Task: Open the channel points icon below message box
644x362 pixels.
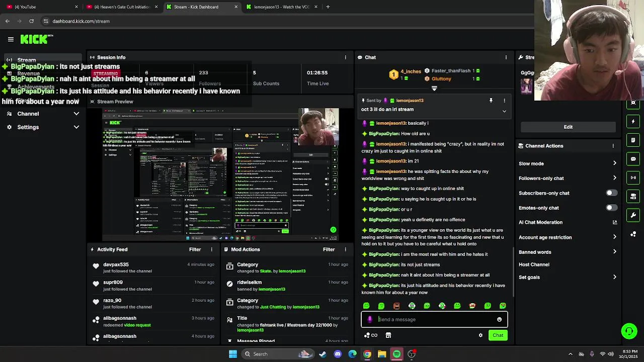Action: click(x=371, y=335)
